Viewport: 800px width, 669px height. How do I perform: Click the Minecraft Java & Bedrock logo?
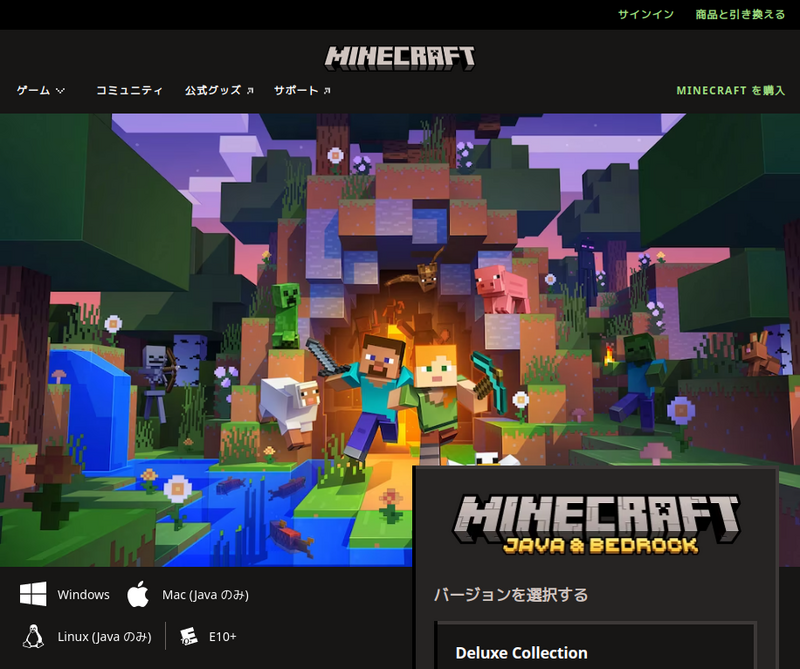(x=597, y=525)
